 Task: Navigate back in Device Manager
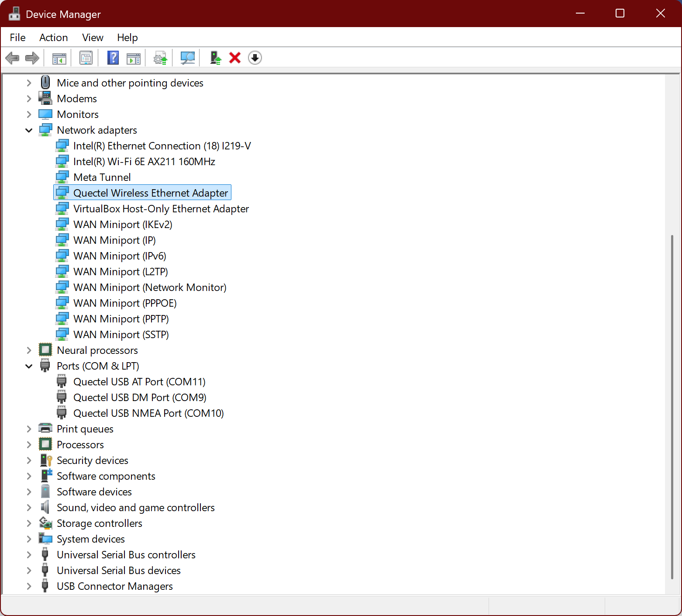coord(12,58)
